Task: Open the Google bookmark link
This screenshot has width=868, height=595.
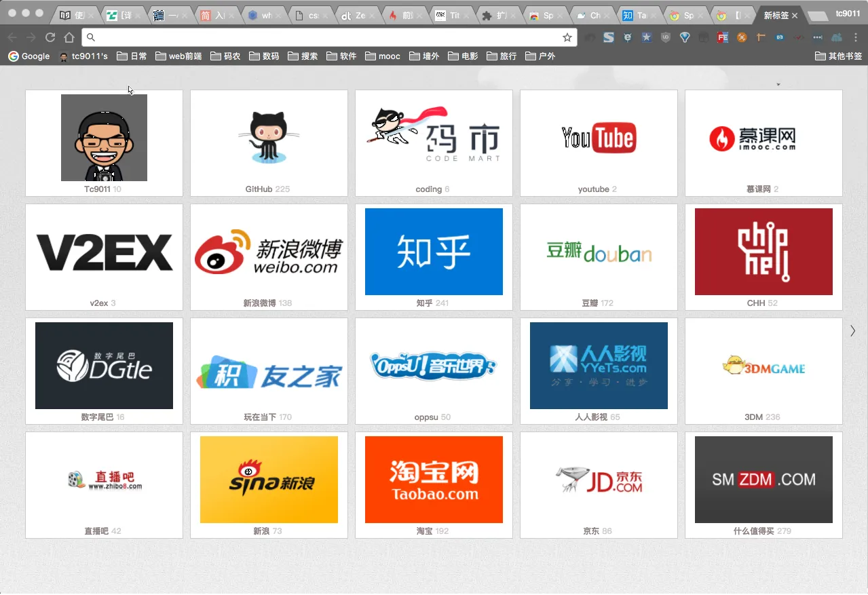Action: click(x=29, y=56)
